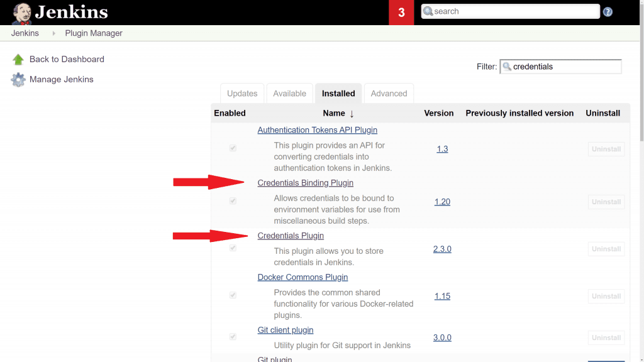Open the Advanced tab
This screenshot has width=644, height=362.
click(x=389, y=94)
